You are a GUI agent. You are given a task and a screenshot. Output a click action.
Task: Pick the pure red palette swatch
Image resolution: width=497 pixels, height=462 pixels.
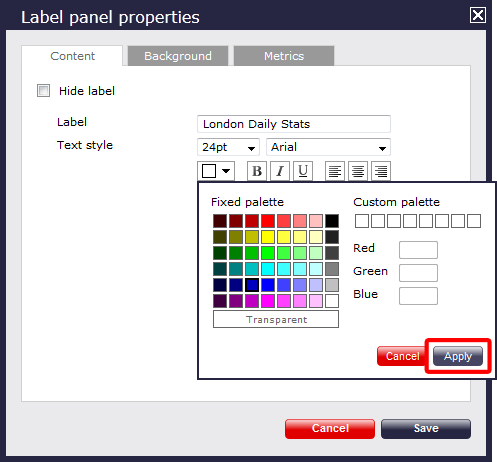tap(268, 221)
